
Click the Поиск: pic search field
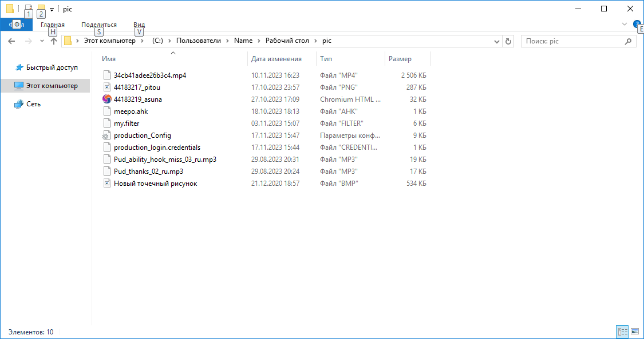pyautogui.click(x=572, y=41)
